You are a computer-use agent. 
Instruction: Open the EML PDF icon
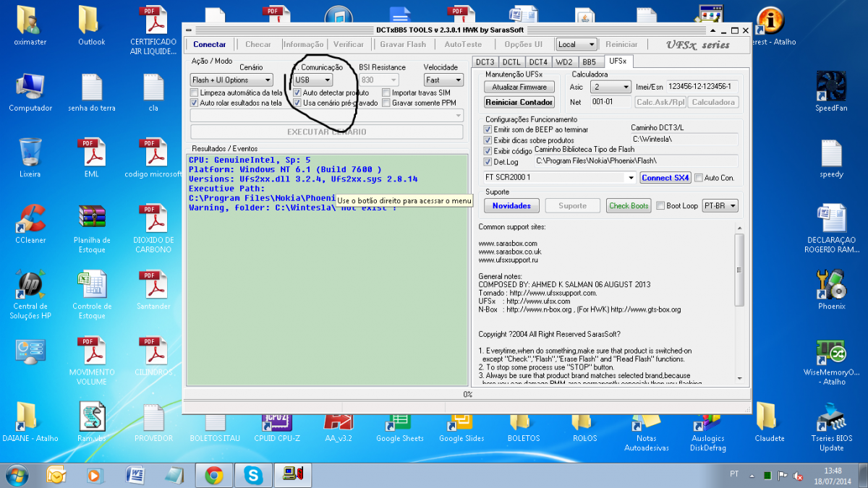coord(92,158)
